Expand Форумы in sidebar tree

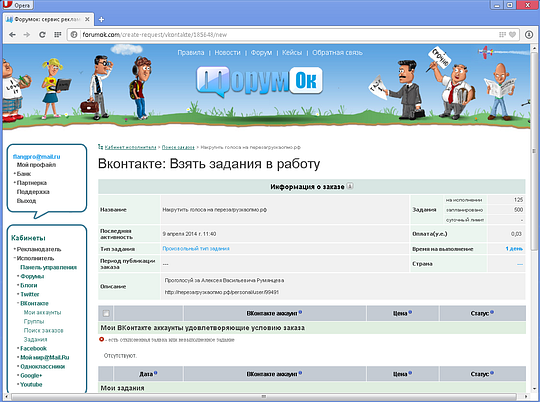tap(32, 276)
